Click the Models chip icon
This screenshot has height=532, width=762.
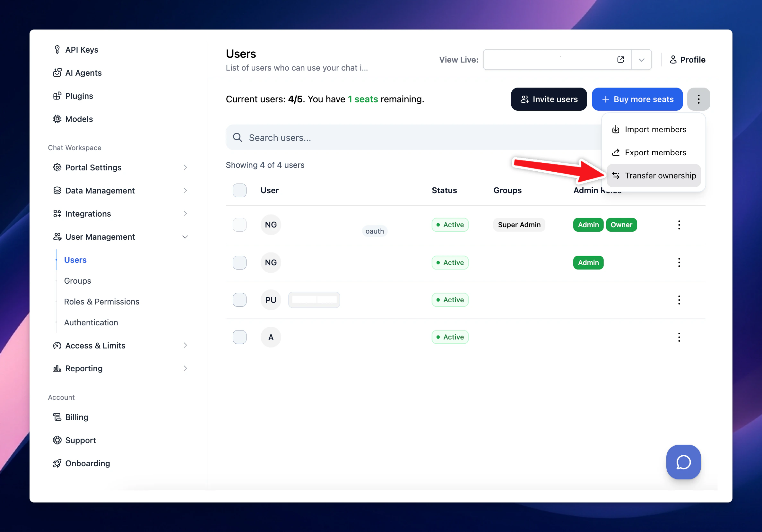[57, 119]
